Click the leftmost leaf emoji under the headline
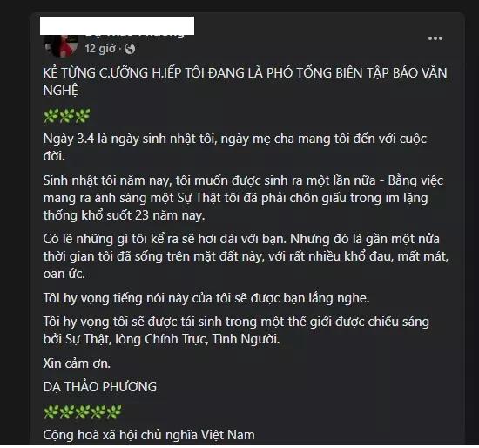 click(51, 116)
